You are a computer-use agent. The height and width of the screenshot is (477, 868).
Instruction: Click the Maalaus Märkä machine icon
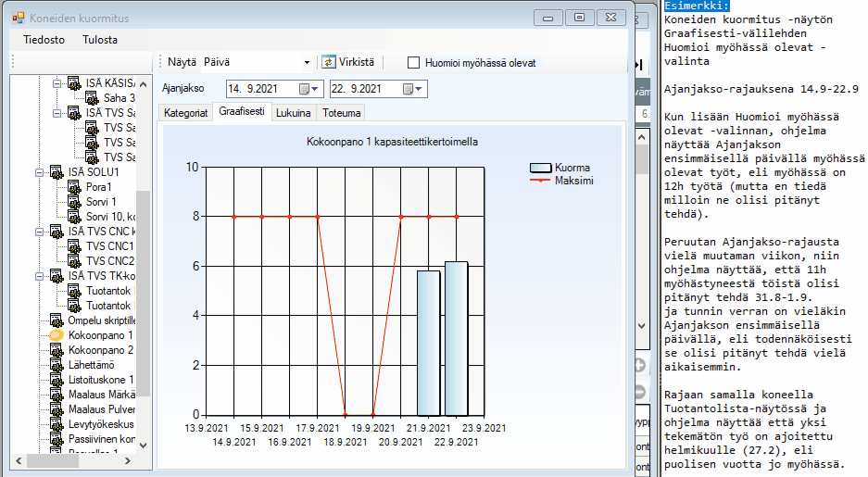click(x=57, y=395)
